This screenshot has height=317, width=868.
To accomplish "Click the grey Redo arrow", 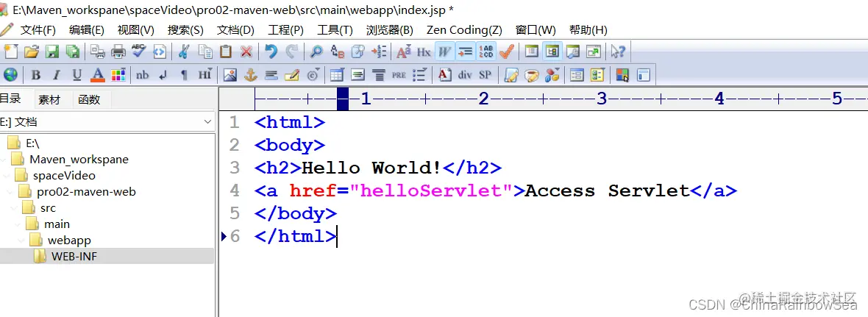I will [x=292, y=52].
